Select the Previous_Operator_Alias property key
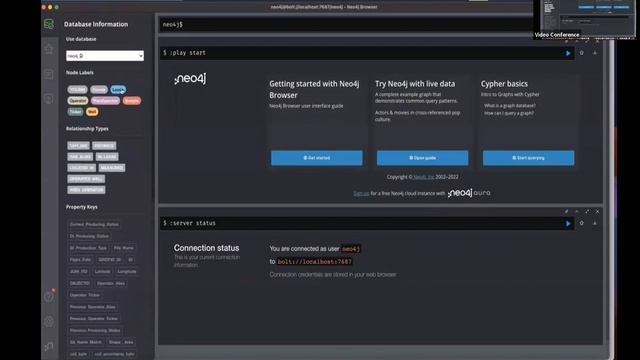The height and width of the screenshot is (360, 640). (93, 307)
